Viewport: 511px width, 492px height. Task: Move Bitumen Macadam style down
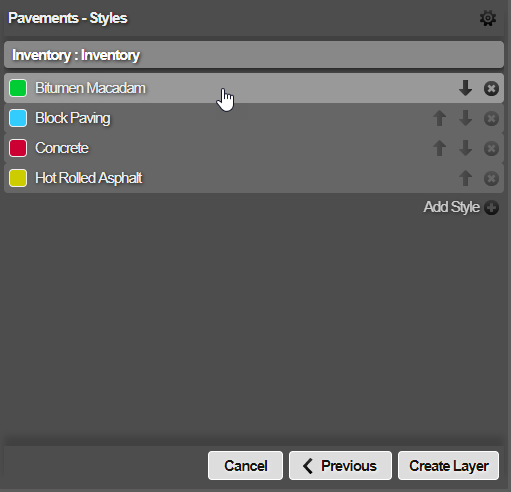(x=465, y=88)
